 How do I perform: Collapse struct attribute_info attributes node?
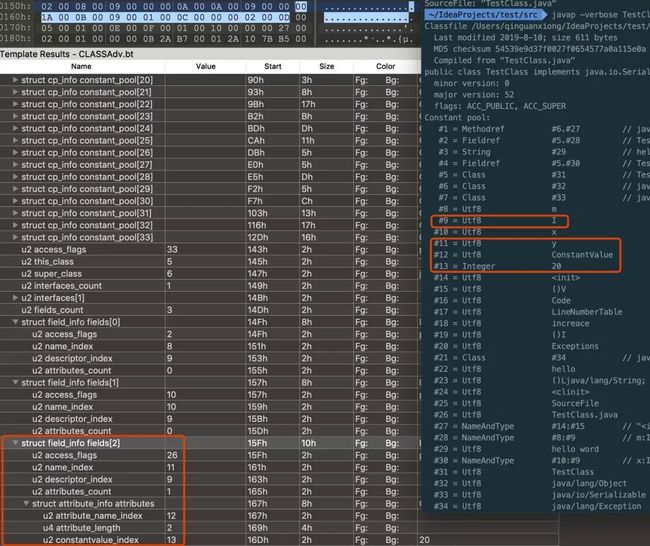pyautogui.click(x=26, y=503)
